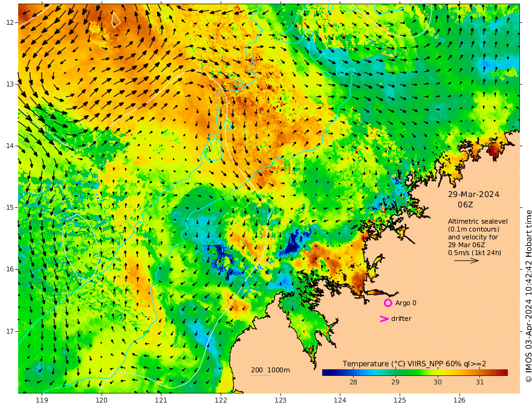Click longitude axis label 125
Image resolution: width=532 pixels, height=411 pixels.
[400, 400]
